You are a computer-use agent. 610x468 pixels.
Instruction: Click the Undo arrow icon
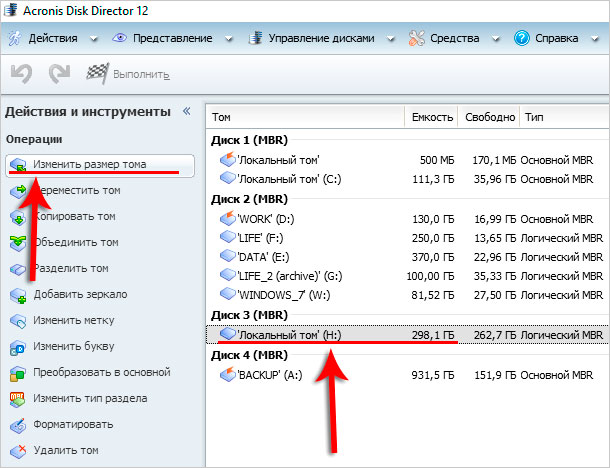[x=21, y=74]
